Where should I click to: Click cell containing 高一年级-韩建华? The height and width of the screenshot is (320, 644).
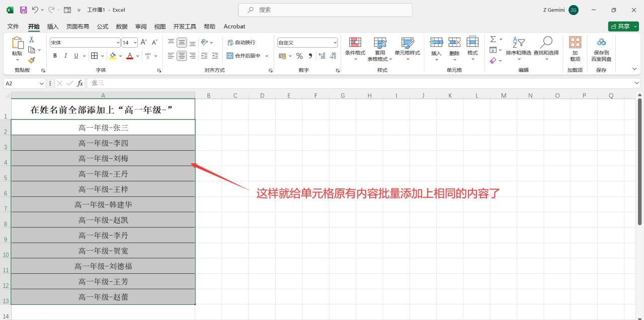(103, 204)
